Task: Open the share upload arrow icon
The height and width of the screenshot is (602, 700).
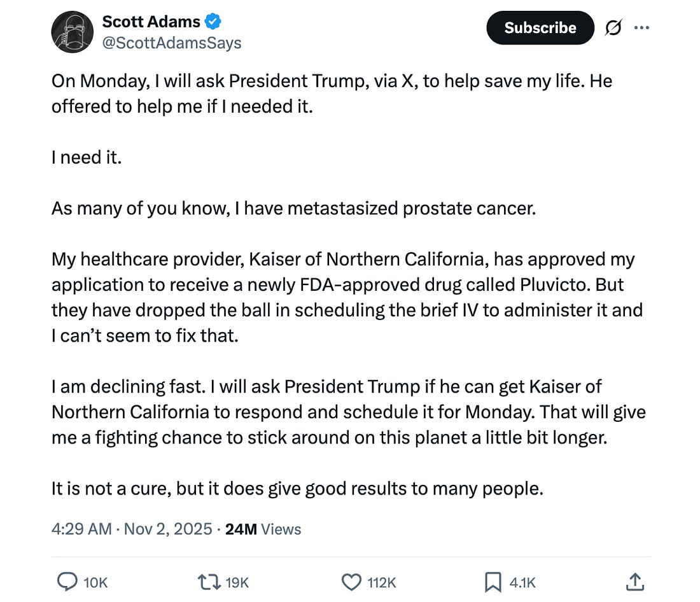Action: tap(634, 582)
